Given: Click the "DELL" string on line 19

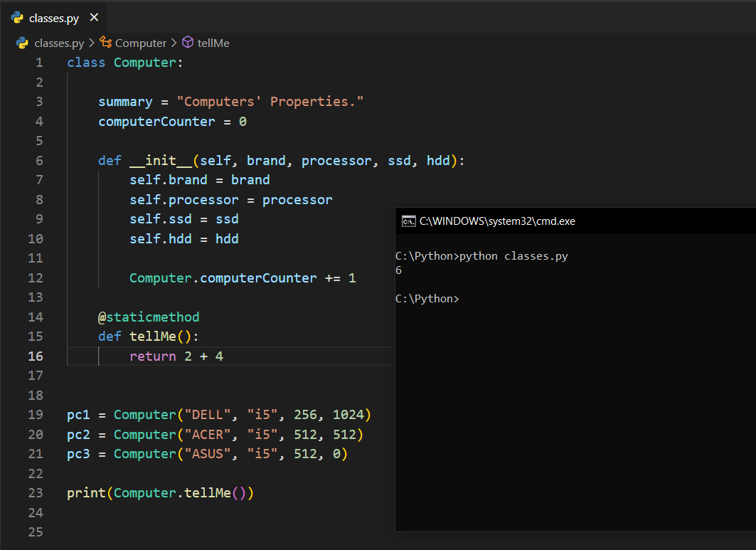Looking at the screenshot, I should (207, 414).
